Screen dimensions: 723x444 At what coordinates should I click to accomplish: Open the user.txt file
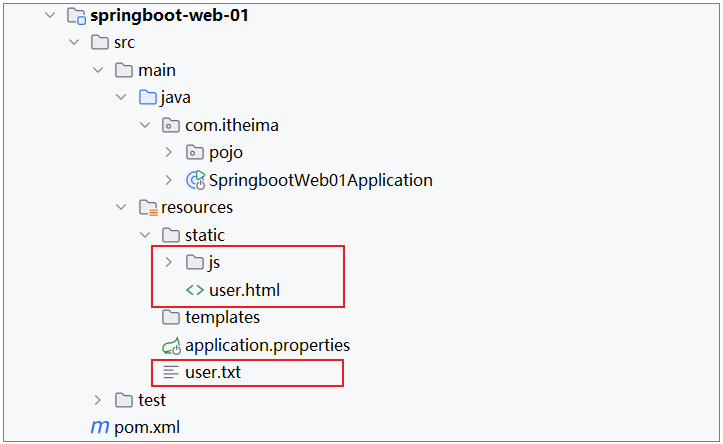coord(213,373)
